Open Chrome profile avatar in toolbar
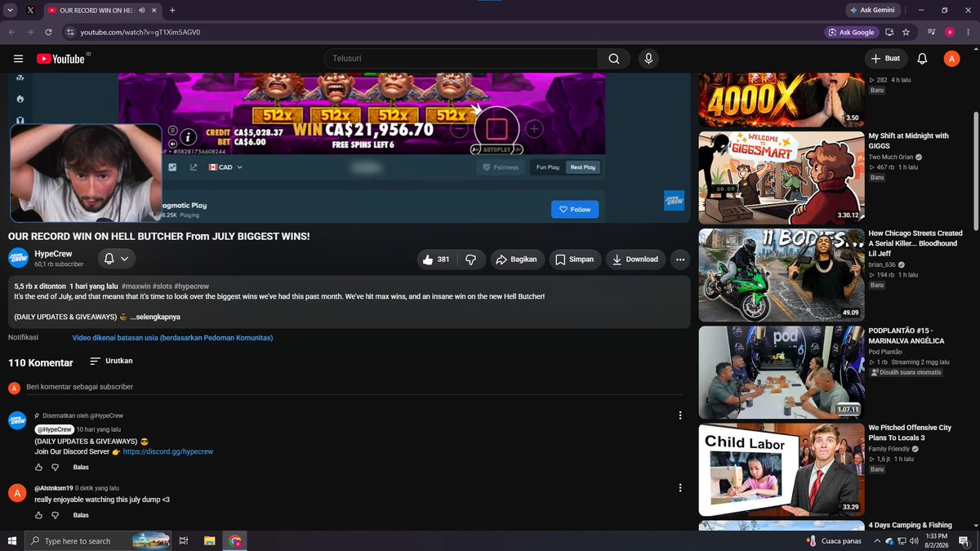Image resolution: width=980 pixels, height=551 pixels. click(x=950, y=33)
